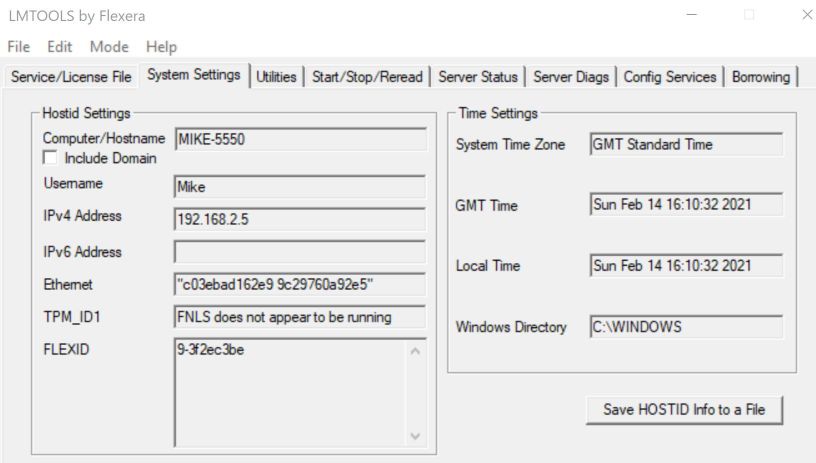
Task: Open the File menu
Action: [x=19, y=47]
